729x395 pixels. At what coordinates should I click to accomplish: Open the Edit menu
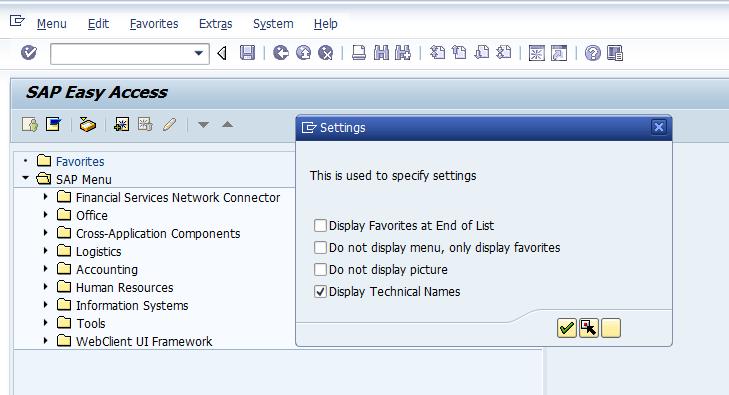coord(98,24)
